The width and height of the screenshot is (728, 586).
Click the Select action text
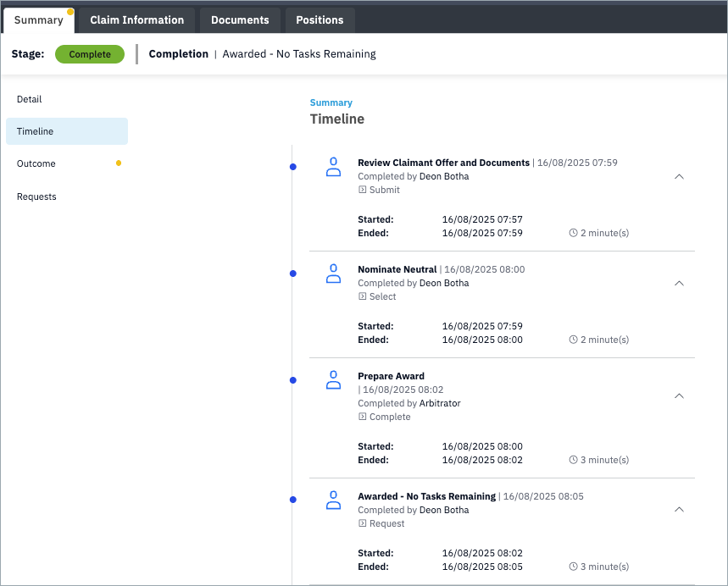[382, 296]
